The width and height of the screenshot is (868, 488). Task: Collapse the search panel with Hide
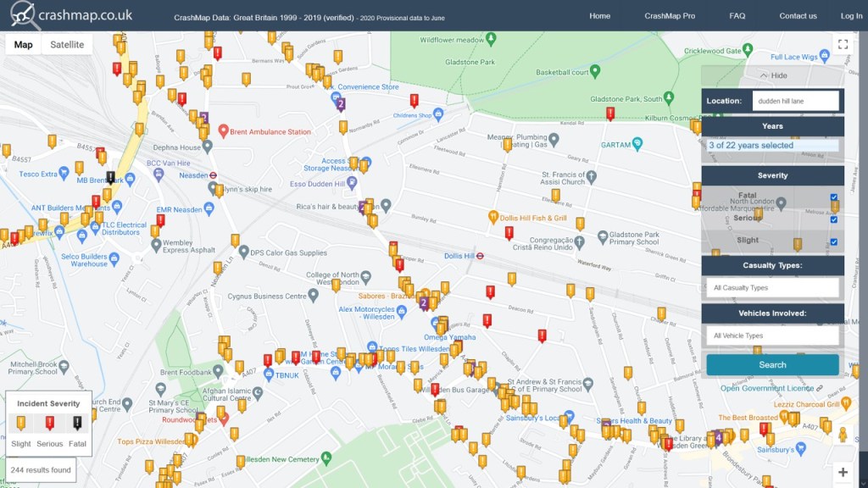point(772,75)
